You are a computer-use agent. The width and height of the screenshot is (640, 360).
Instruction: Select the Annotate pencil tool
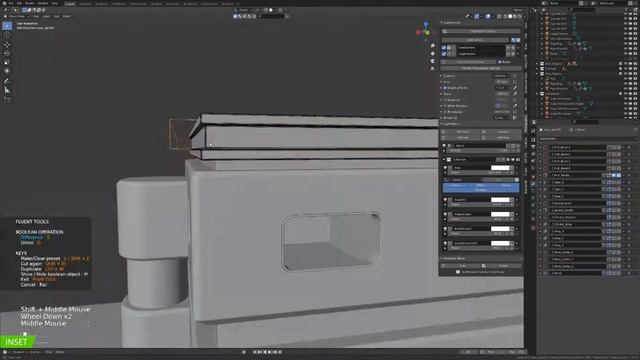(x=7, y=81)
